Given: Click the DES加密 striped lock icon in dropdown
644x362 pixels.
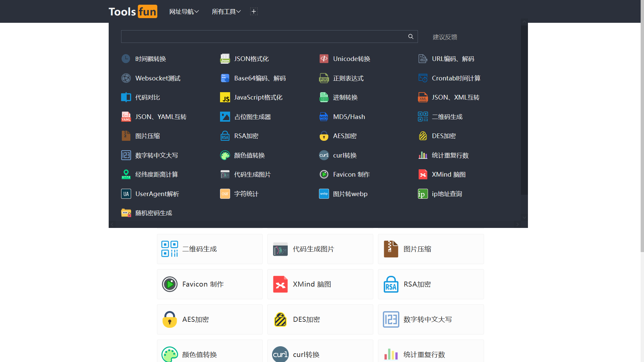Looking at the screenshot, I should tap(423, 136).
